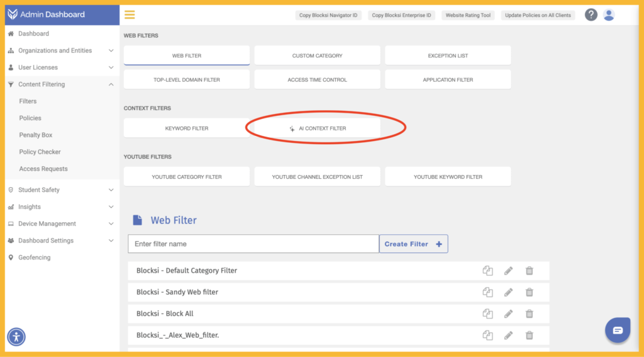Delete the Blocksi - Block All filter

[530, 314]
